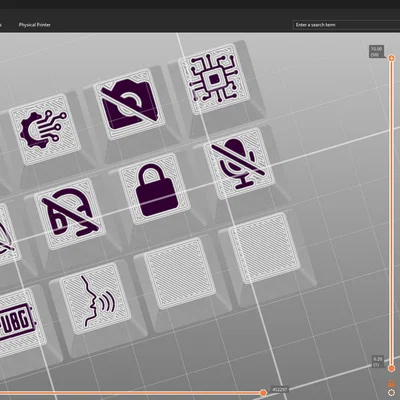Screen dimensions: 400x400
Task: Select the keycap with the padlock icon
Action: tap(155, 189)
